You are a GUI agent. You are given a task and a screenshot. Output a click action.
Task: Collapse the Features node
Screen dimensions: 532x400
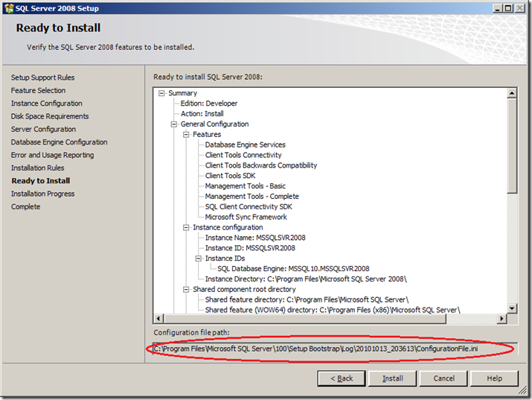point(186,135)
